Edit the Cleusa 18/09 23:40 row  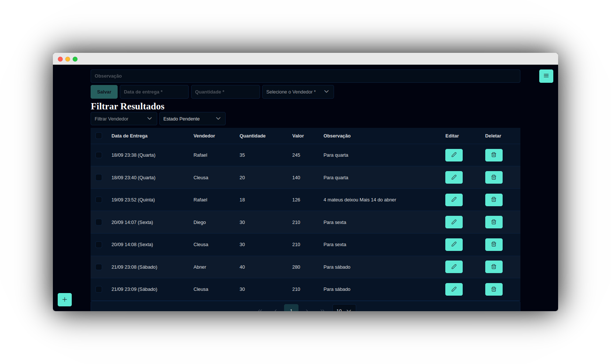(454, 177)
